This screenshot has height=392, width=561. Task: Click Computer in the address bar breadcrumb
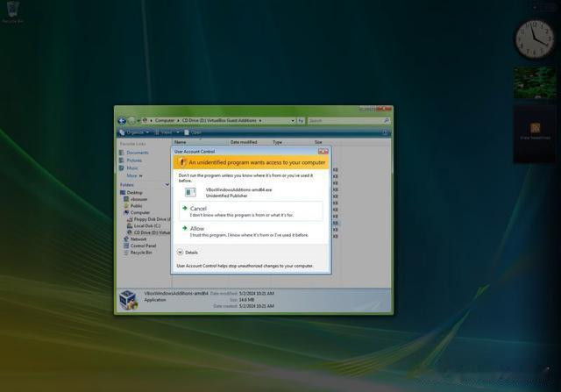point(165,121)
